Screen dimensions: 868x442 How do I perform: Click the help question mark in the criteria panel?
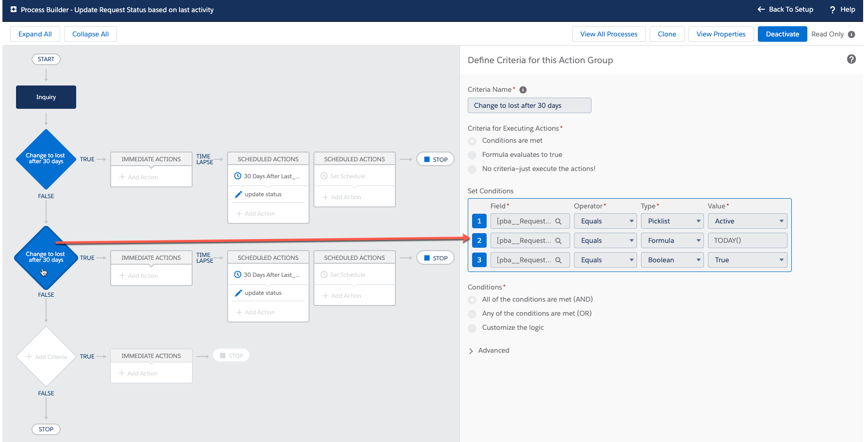(x=852, y=59)
